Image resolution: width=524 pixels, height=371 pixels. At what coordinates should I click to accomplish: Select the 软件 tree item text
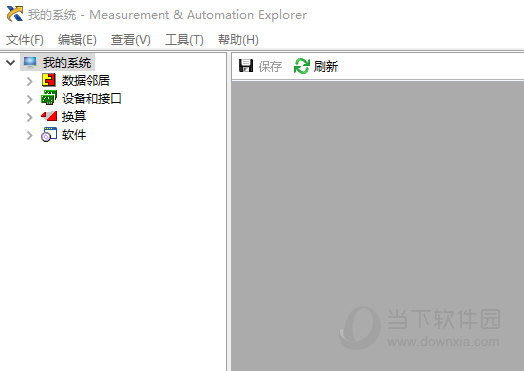[74, 135]
